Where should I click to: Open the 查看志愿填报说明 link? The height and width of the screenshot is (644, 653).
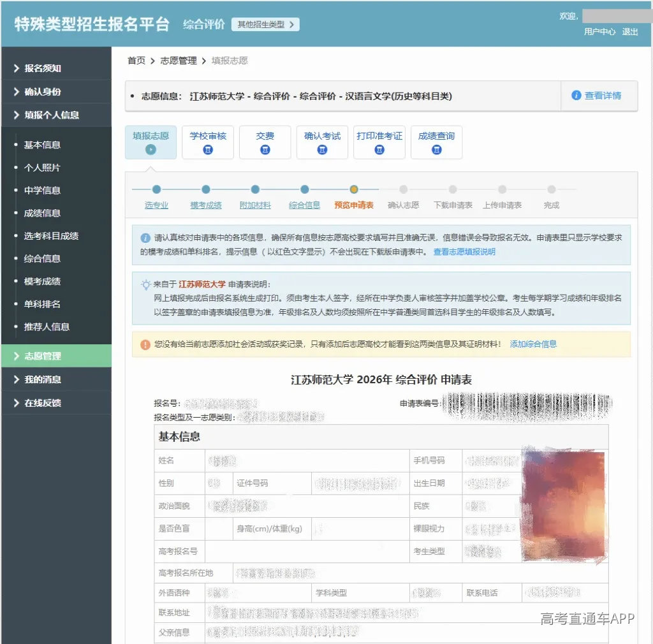[x=464, y=251]
